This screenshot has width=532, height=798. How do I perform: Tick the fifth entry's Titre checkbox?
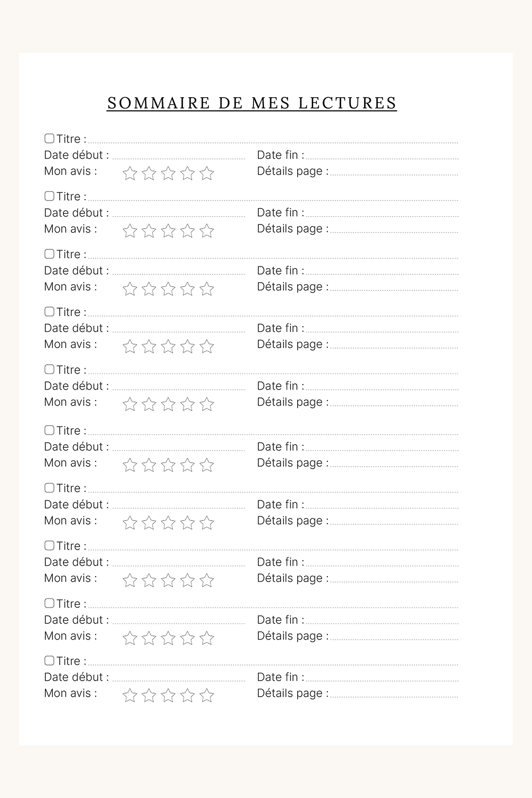point(49,369)
